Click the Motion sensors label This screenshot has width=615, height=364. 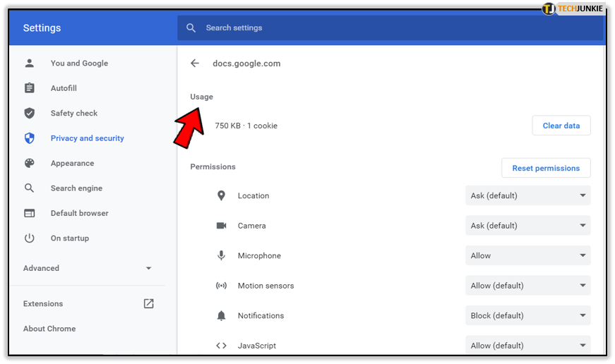266,286
